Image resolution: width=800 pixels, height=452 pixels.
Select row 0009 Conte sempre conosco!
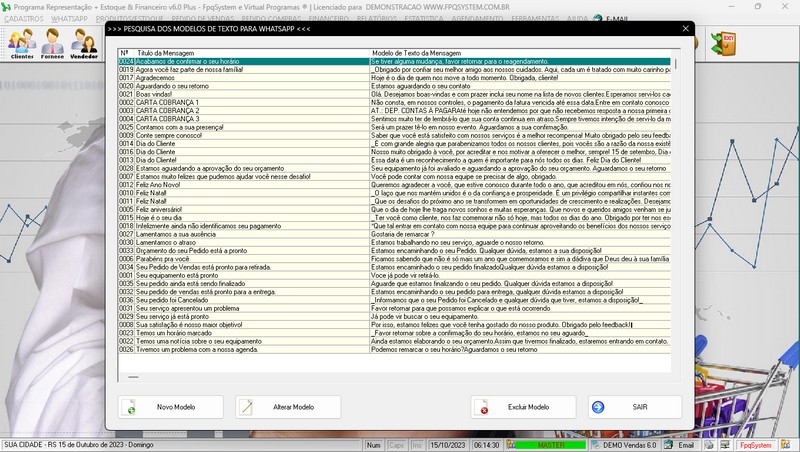pyautogui.click(x=394, y=135)
